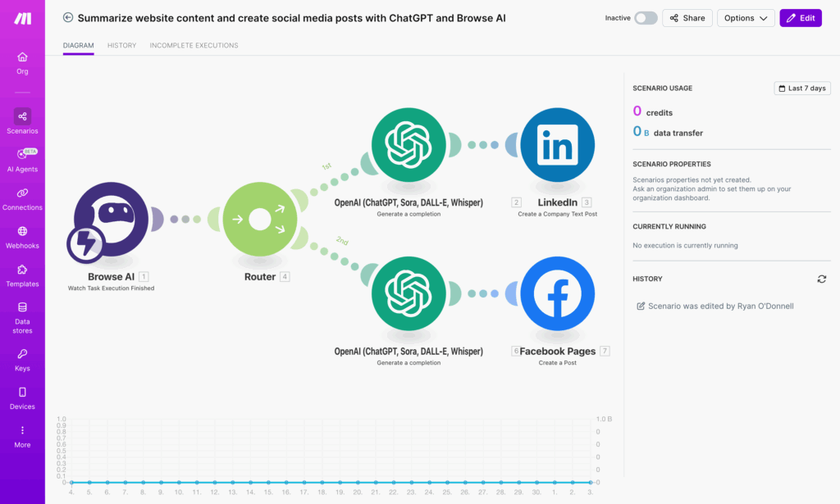Select the Router module
The width and height of the screenshot is (840, 504).
click(x=260, y=220)
